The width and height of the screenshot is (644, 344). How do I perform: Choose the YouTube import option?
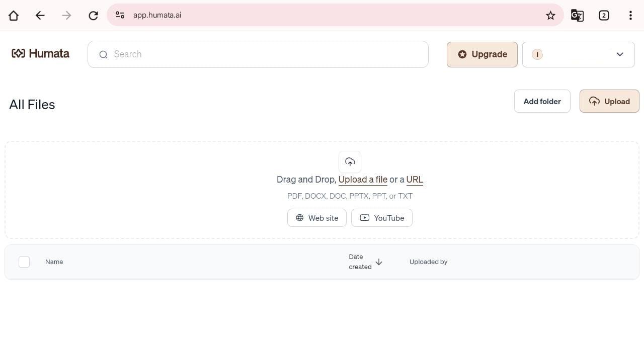[x=381, y=218]
